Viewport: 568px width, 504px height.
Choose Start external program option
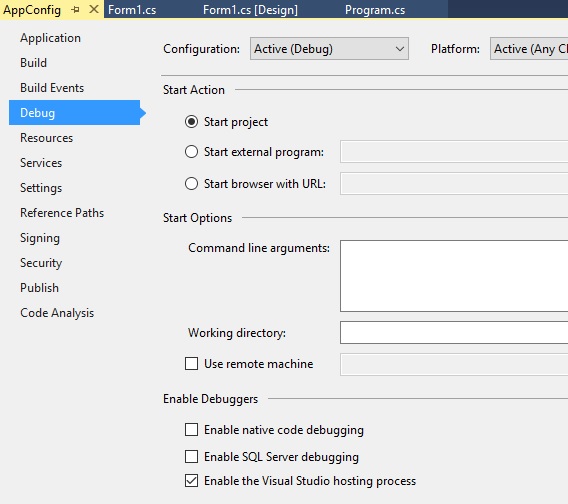191,151
